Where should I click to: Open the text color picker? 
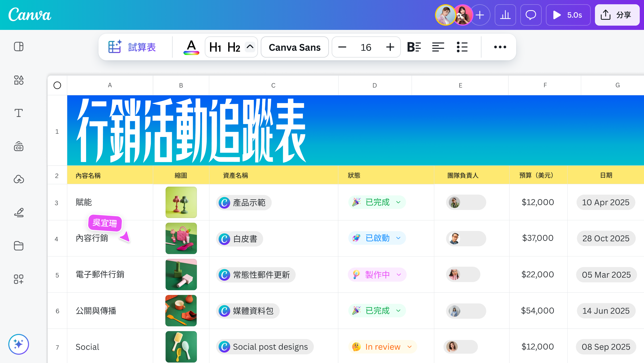(x=191, y=47)
